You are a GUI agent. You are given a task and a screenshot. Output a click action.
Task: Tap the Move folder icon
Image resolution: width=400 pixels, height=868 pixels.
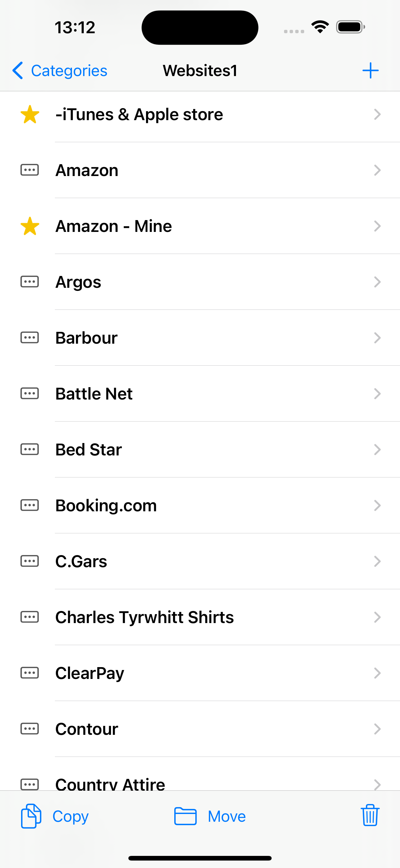click(185, 816)
